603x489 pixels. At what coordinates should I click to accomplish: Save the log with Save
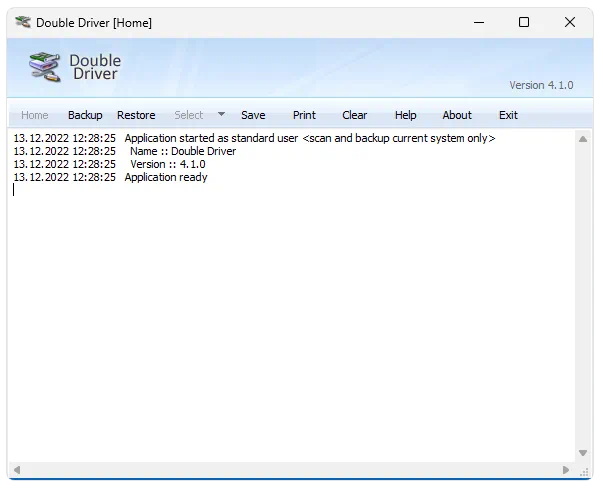tap(253, 115)
